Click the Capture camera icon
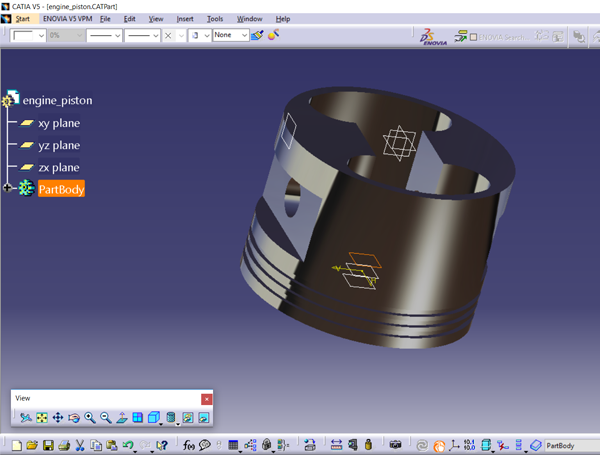 pyautogui.click(x=395, y=445)
